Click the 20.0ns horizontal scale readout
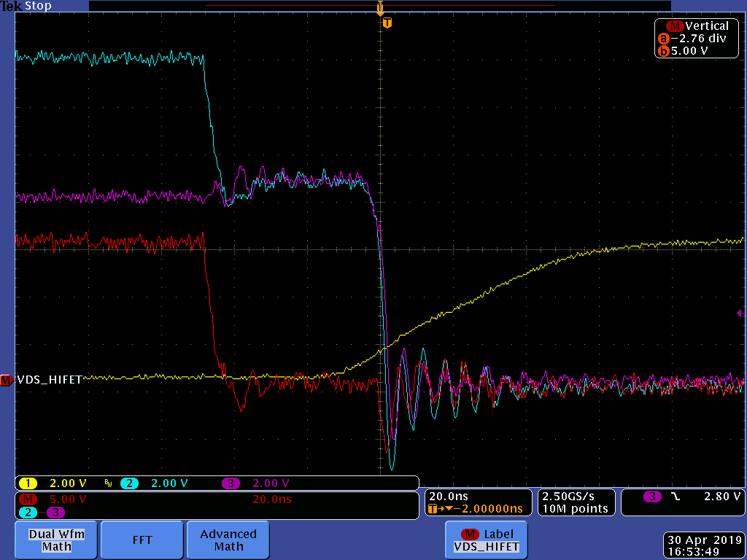Image resolution: width=747 pixels, height=560 pixels. pos(449,497)
